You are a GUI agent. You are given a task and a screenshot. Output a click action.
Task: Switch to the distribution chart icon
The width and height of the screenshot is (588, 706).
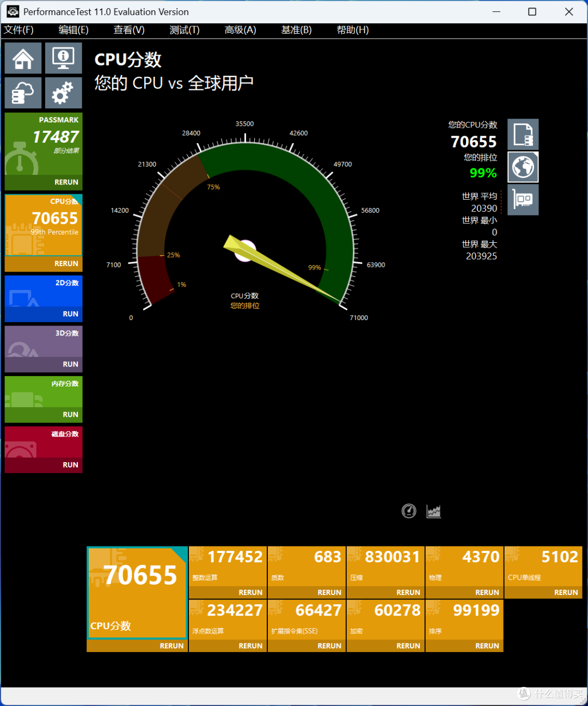click(x=434, y=511)
